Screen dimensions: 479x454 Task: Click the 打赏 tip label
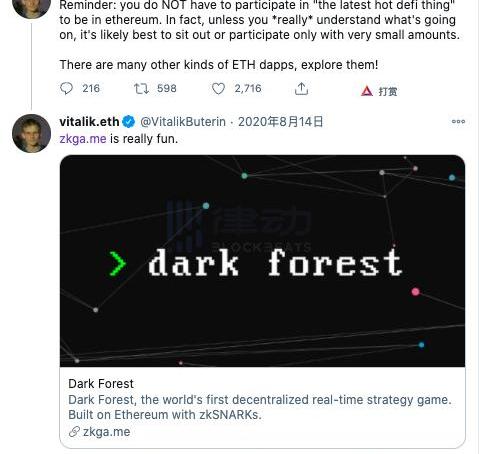coord(388,91)
